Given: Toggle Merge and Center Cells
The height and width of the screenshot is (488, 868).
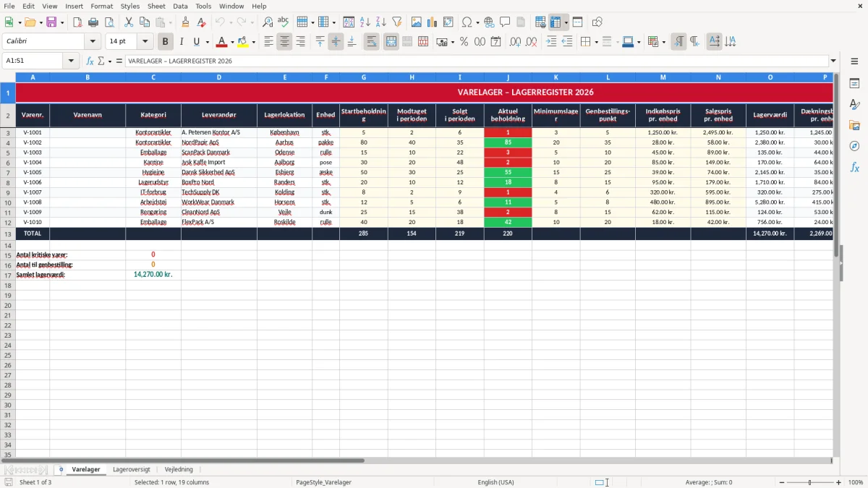Looking at the screenshot, I should (x=391, y=42).
